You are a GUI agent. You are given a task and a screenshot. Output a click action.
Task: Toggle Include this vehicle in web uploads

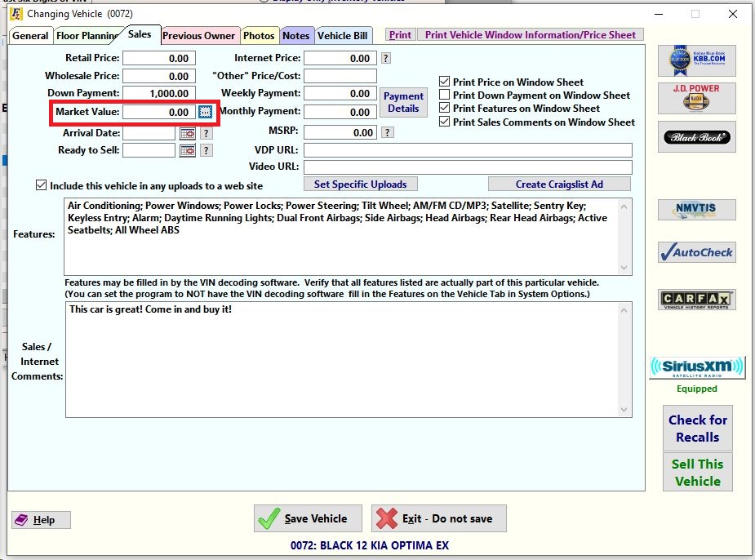[x=42, y=185]
